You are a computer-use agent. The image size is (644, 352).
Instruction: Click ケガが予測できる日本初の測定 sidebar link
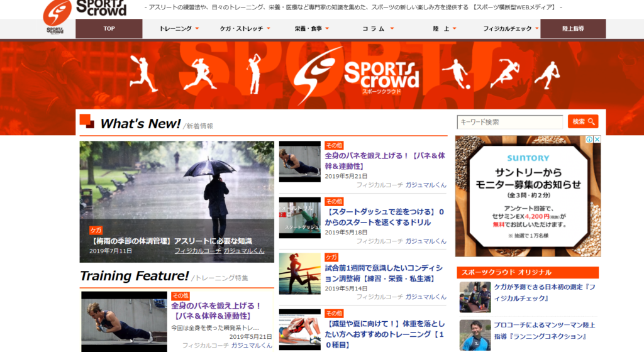pos(545,292)
